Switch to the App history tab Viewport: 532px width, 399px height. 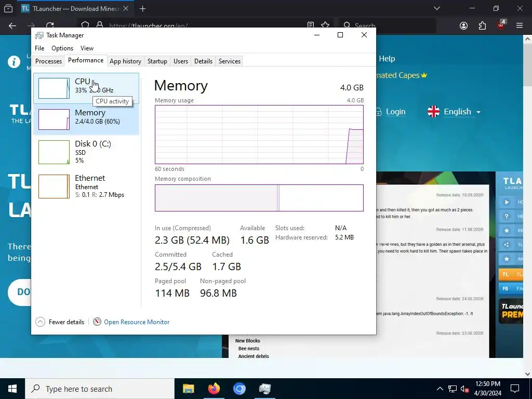[125, 61]
